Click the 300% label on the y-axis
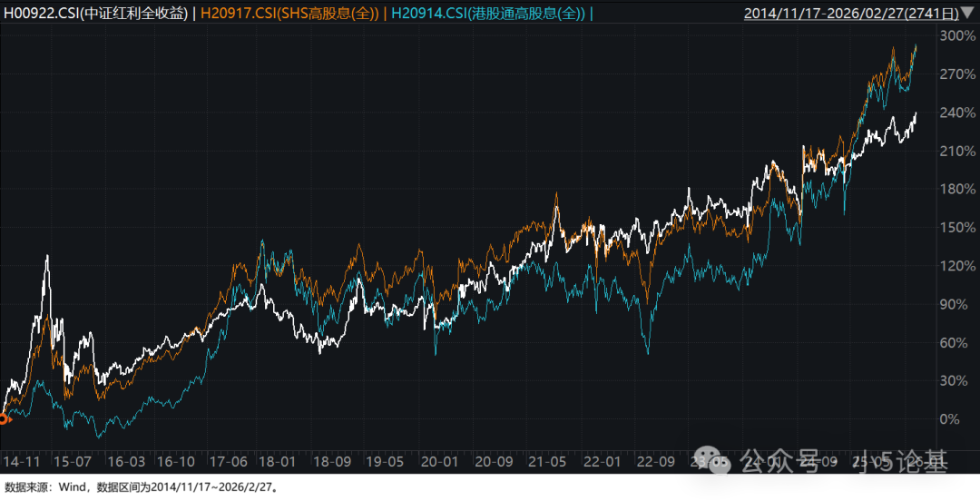 click(x=955, y=35)
